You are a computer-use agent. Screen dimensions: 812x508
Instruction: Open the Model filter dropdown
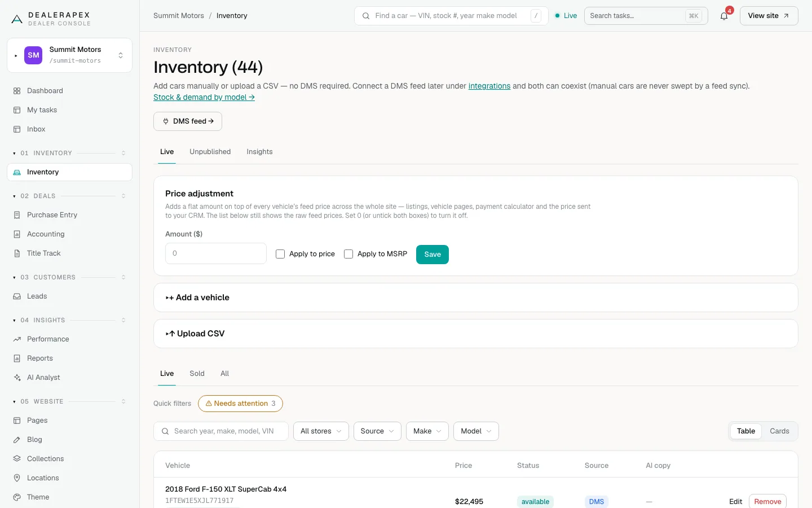(x=476, y=431)
